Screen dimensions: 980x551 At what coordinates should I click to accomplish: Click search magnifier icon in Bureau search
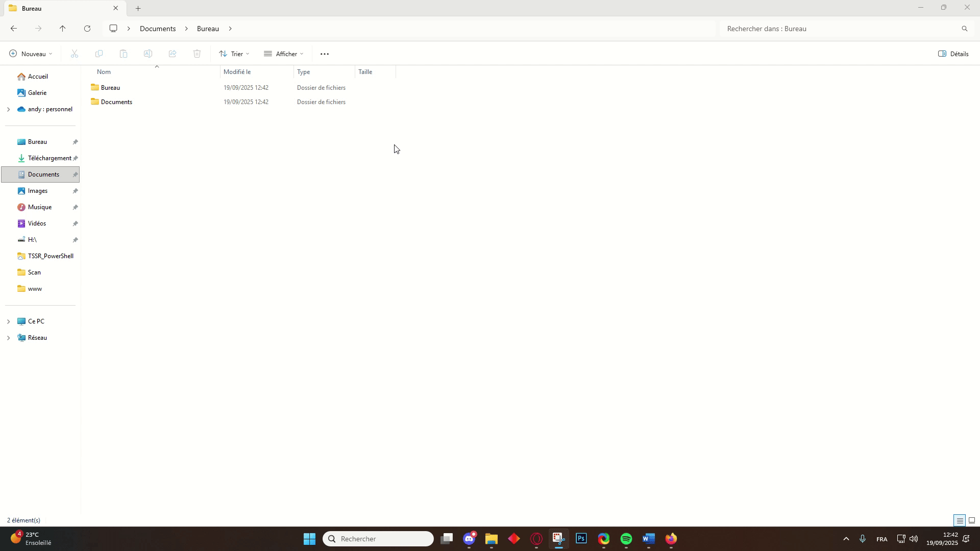click(964, 29)
